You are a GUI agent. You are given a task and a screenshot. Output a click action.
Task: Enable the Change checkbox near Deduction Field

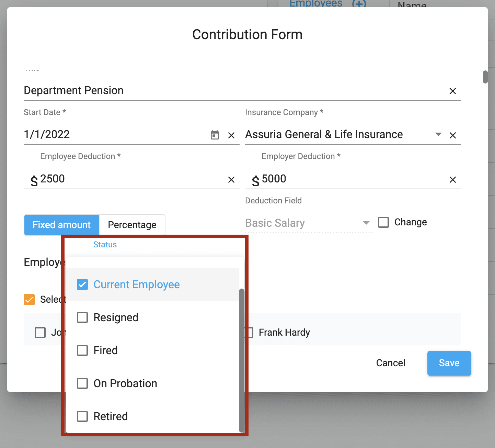[383, 222]
